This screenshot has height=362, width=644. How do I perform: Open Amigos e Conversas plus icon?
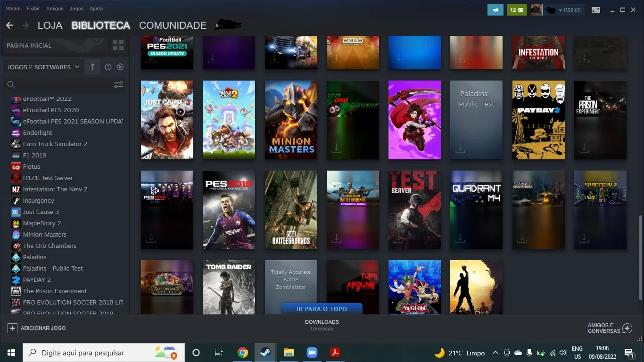coord(627,328)
